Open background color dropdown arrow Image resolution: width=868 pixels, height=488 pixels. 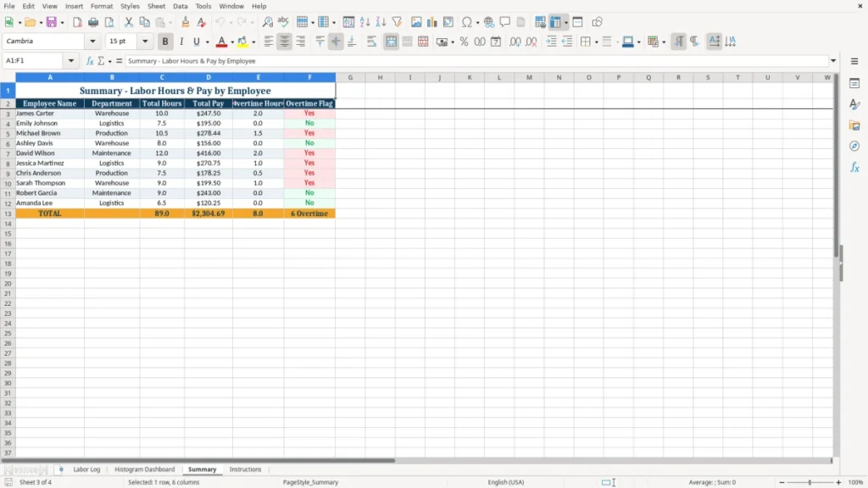[x=253, y=42]
